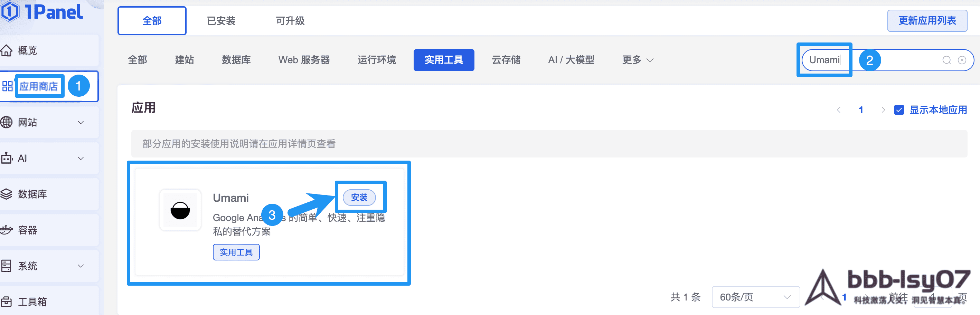Open the 更多 categories dropdown

click(638, 60)
